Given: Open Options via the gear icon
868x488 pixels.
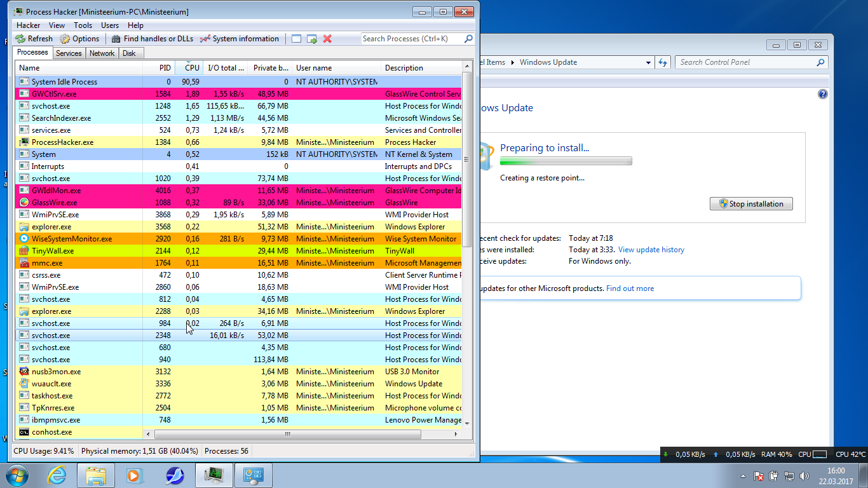Looking at the screenshot, I should point(65,39).
